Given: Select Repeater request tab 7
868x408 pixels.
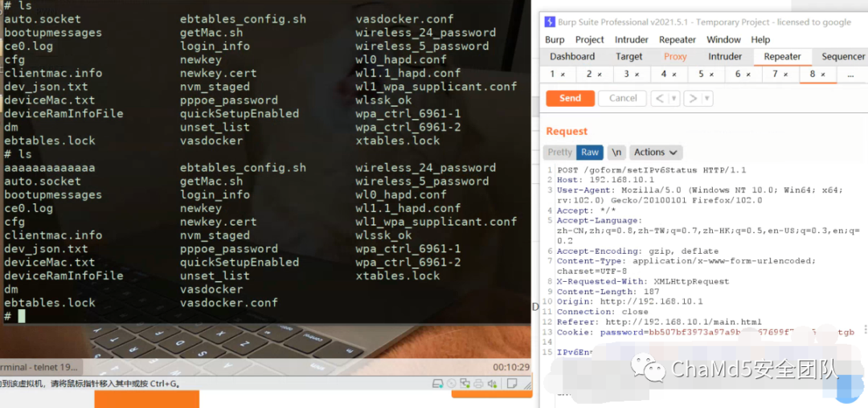Looking at the screenshot, I should pyautogui.click(x=780, y=74).
